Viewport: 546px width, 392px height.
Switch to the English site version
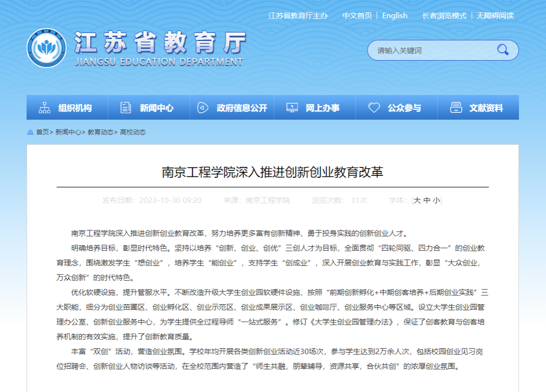395,16
